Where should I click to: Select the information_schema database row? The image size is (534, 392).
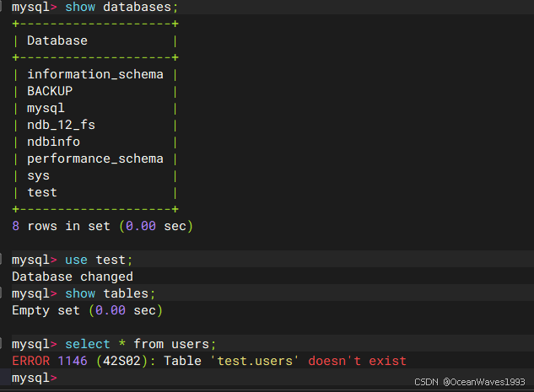tap(95, 74)
